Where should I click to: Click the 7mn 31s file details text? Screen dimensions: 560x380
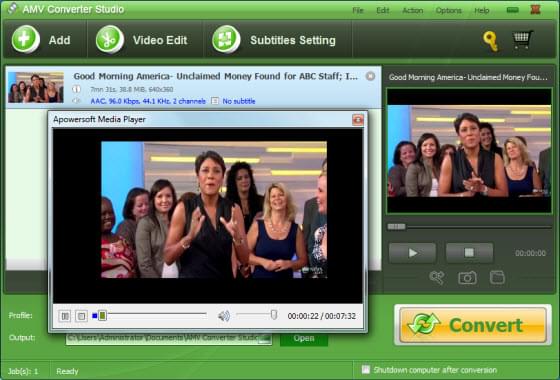(x=132, y=89)
